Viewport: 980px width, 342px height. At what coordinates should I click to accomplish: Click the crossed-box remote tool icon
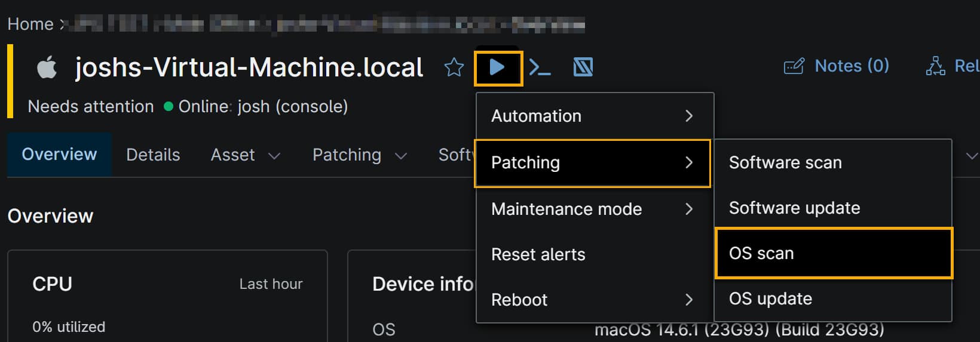pos(583,67)
